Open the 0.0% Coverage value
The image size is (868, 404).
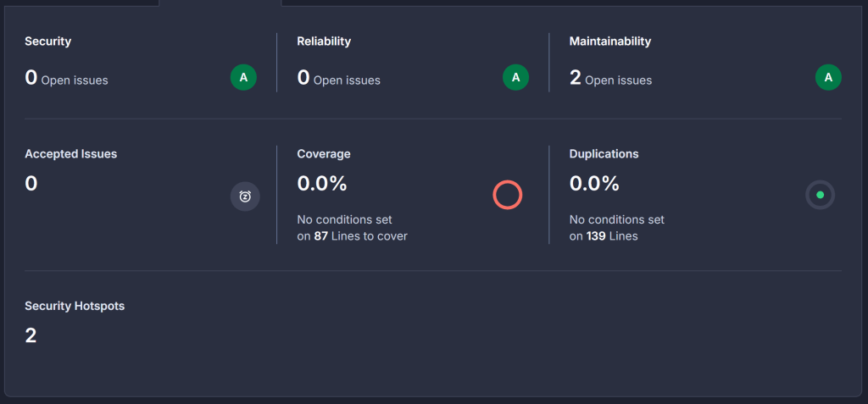[x=322, y=183]
